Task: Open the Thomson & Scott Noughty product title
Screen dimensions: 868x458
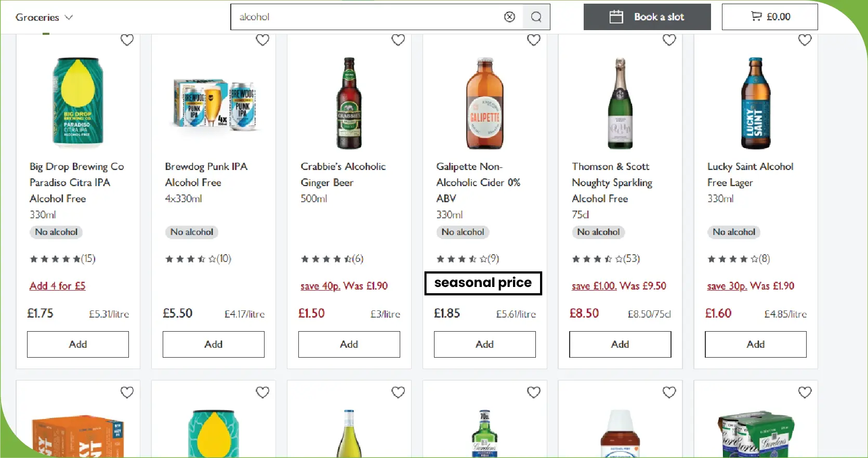Action: [611, 182]
